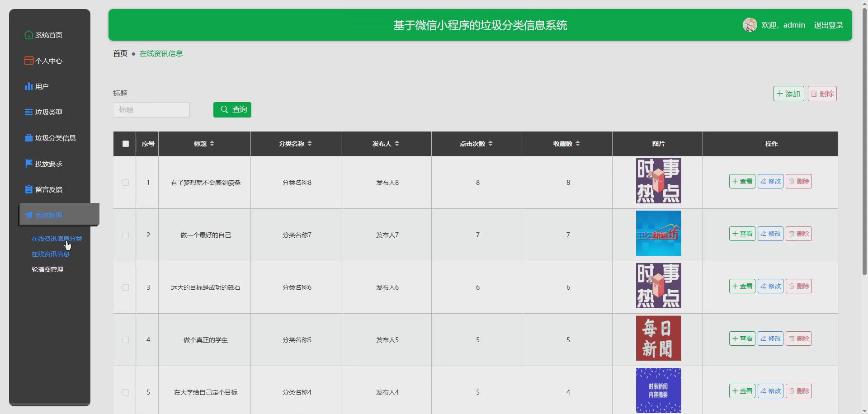Click trash icon in top 删除 button
The image size is (868, 414).
pos(814,94)
